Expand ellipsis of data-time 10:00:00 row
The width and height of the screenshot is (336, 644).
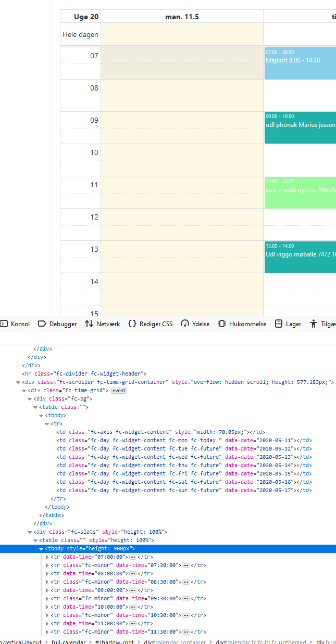point(132,607)
